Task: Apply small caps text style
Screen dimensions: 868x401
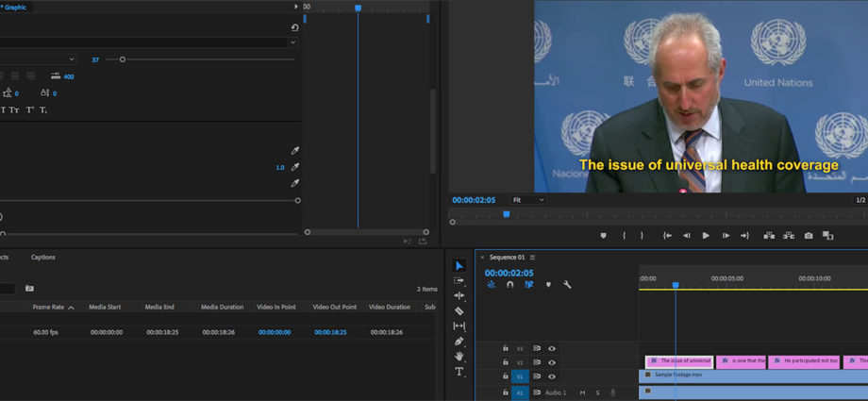Action: click(14, 110)
